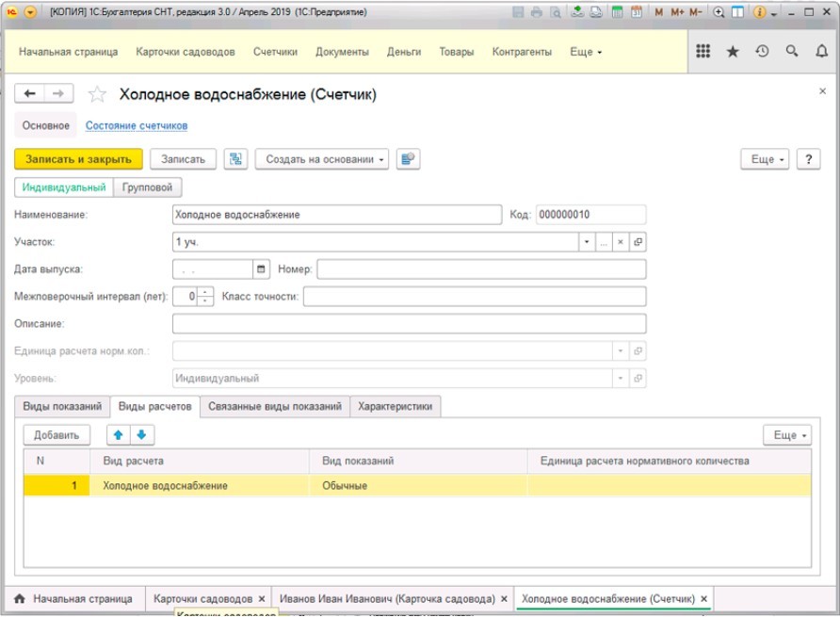Open calendar picker for Дата выпуска
The image size is (840, 617).
pyautogui.click(x=261, y=269)
